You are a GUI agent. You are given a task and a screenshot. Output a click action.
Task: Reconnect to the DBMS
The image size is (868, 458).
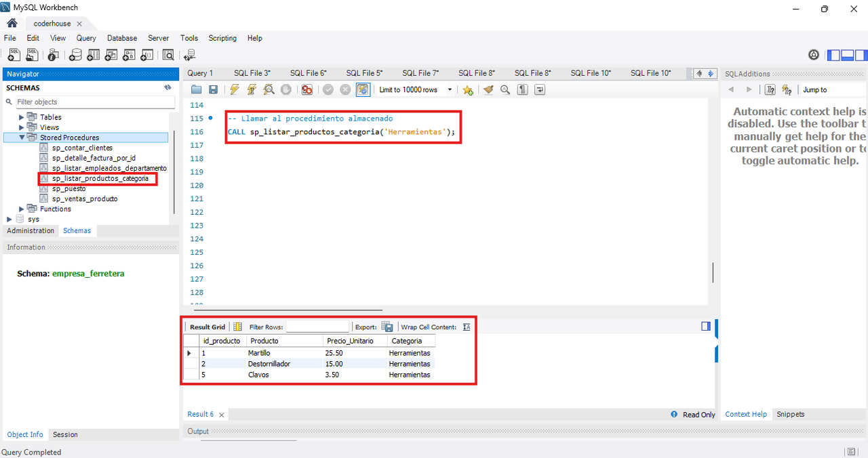click(x=189, y=55)
